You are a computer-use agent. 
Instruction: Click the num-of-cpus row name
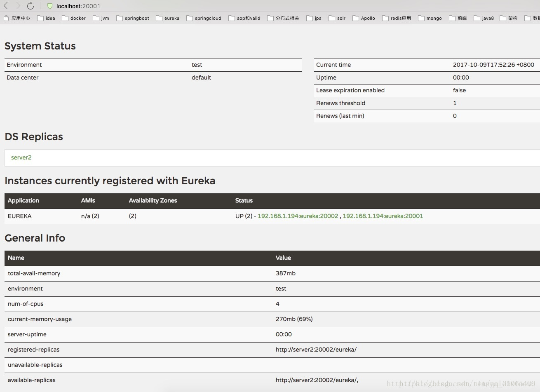tap(26, 304)
